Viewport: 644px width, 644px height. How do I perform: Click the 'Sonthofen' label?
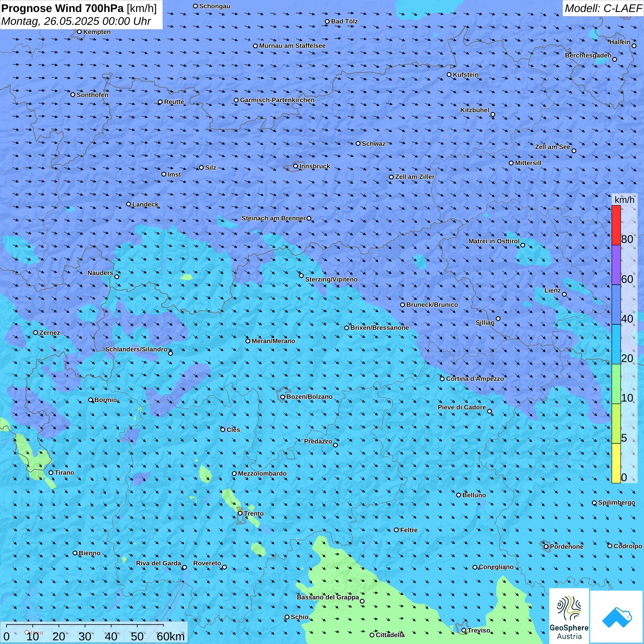tap(92, 95)
